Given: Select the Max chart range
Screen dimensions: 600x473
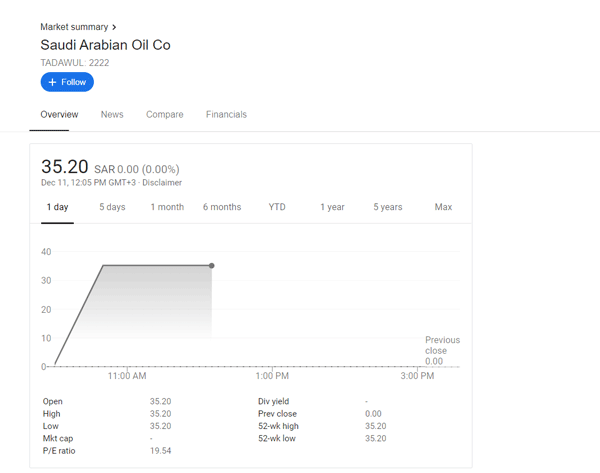Looking at the screenshot, I should point(443,207).
